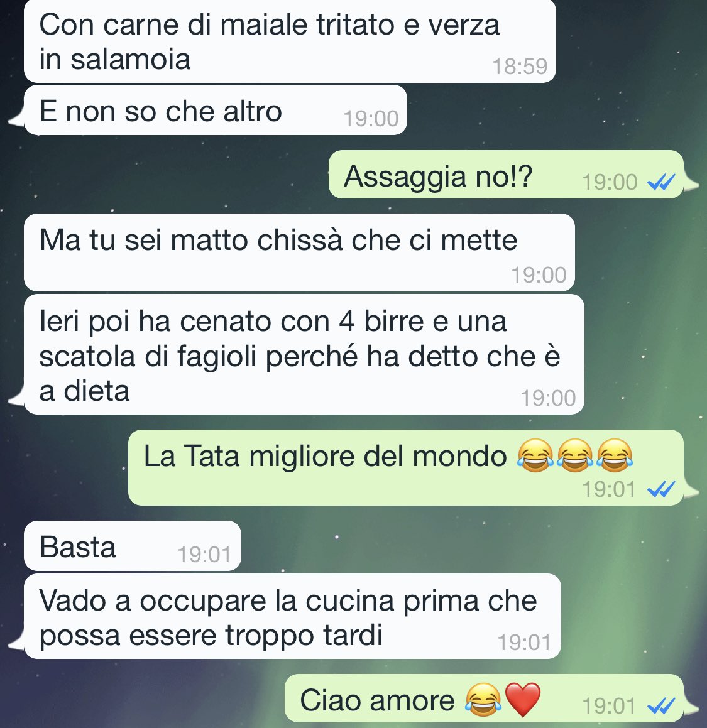Tap the 19:01 timestamp on 'troppo tardi' message
Screen dimensions: 707x728
(524, 643)
